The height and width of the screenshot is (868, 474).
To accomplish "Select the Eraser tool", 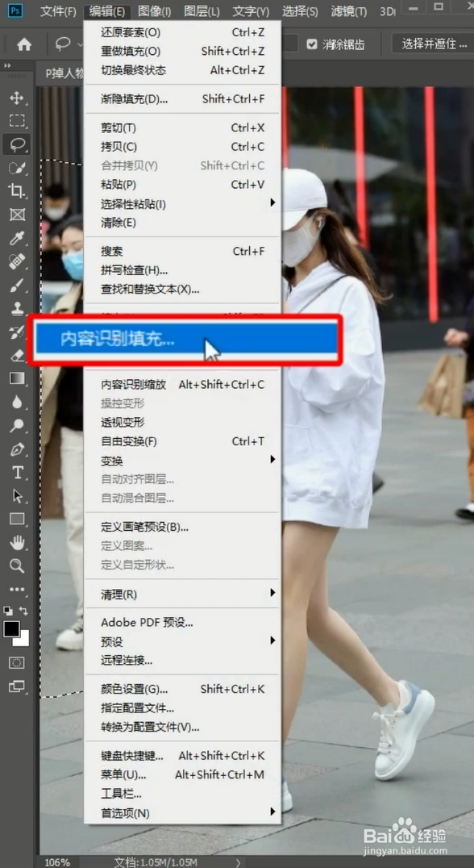I will tap(17, 355).
